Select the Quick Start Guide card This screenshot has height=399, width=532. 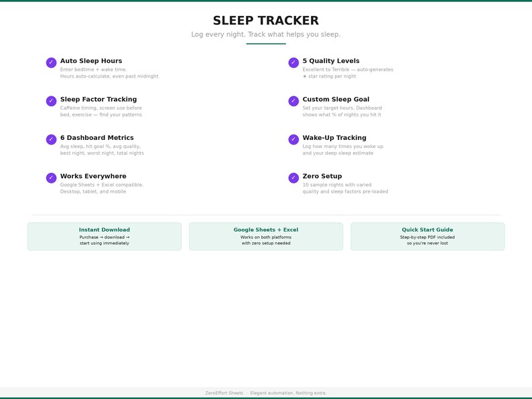[x=427, y=236]
